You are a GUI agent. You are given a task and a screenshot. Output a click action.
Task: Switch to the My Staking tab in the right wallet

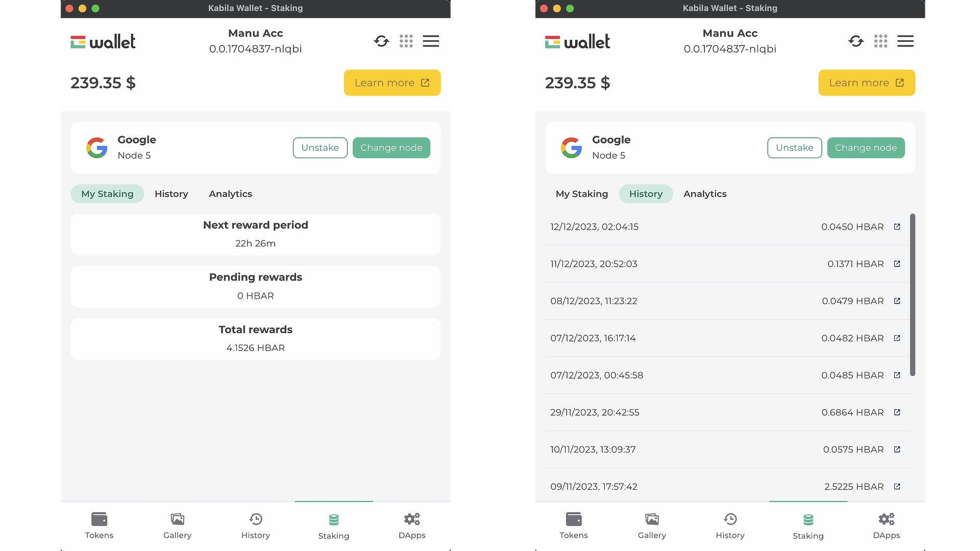pos(581,194)
